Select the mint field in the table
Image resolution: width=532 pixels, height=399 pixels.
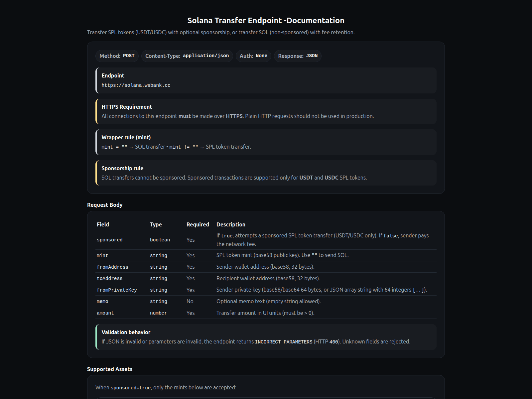click(x=102, y=255)
